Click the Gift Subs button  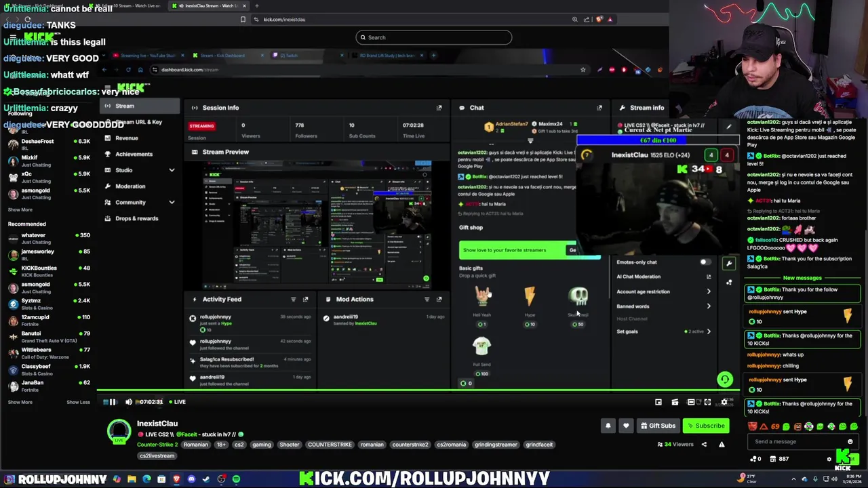(x=658, y=426)
